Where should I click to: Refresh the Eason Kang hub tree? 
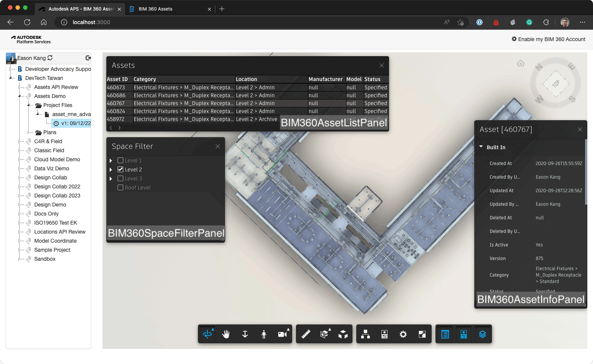[50, 58]
